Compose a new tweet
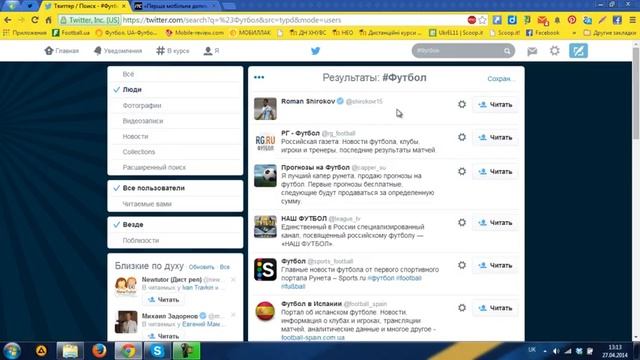The height and width of the screenshot is (360, 640). 578,51
